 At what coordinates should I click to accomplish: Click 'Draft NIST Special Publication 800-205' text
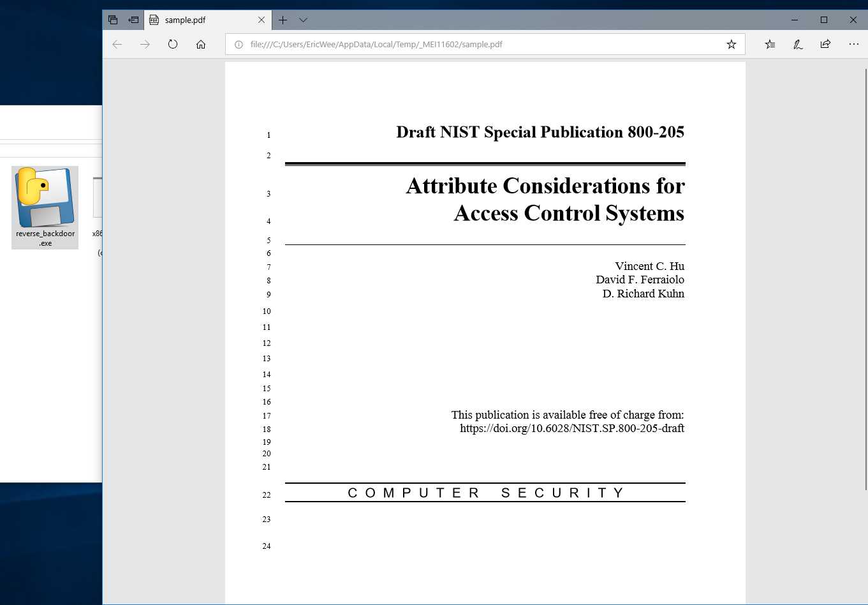[540, 132]
